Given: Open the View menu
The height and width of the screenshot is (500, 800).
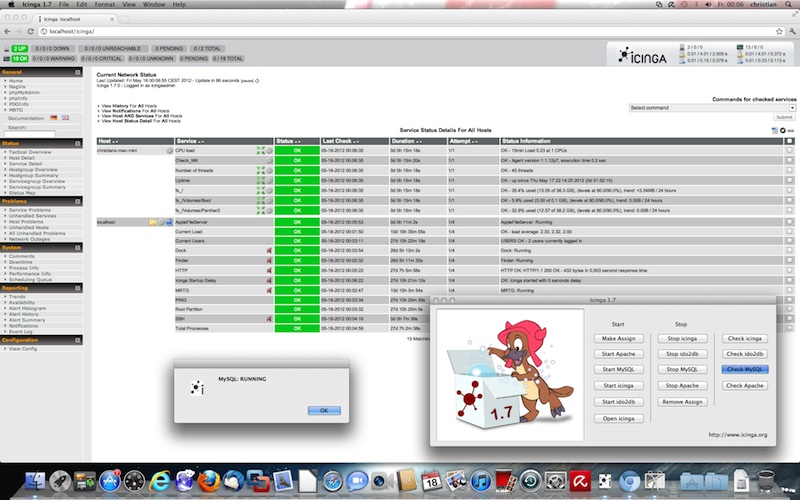Looking at the screenshot, I should click(x=129, y=4).
